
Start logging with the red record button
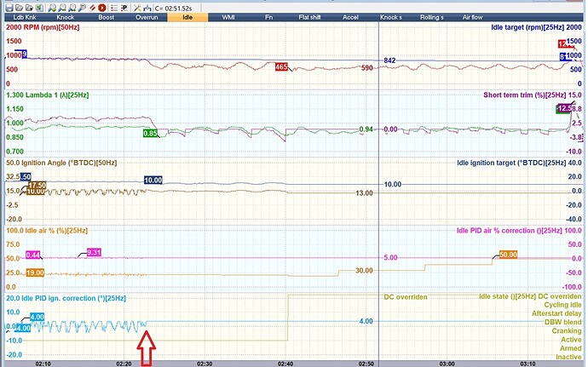(x=102, y=8)
